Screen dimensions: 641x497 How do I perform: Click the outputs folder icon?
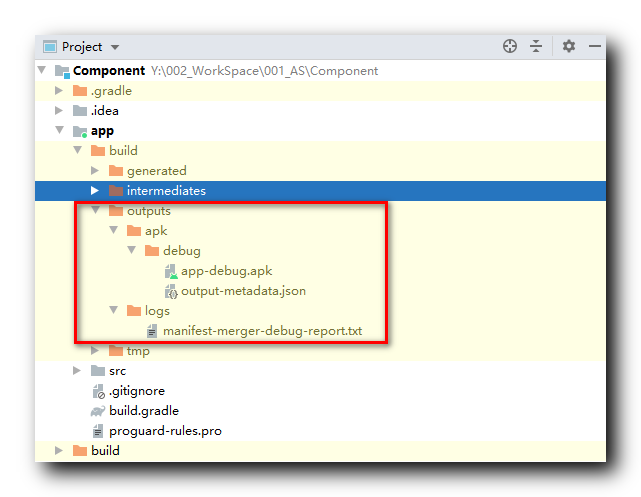[116, 210]
